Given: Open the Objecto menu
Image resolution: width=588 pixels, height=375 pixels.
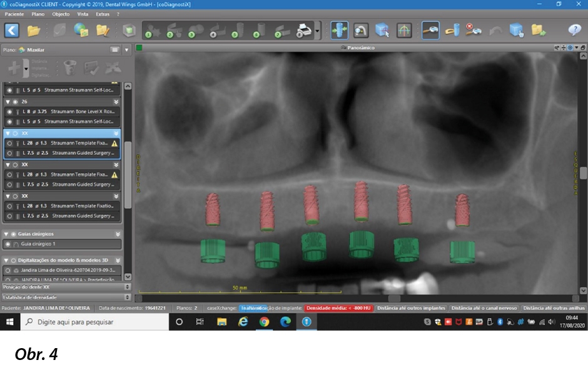Looking at the screenshot, I should click(61, 14).
